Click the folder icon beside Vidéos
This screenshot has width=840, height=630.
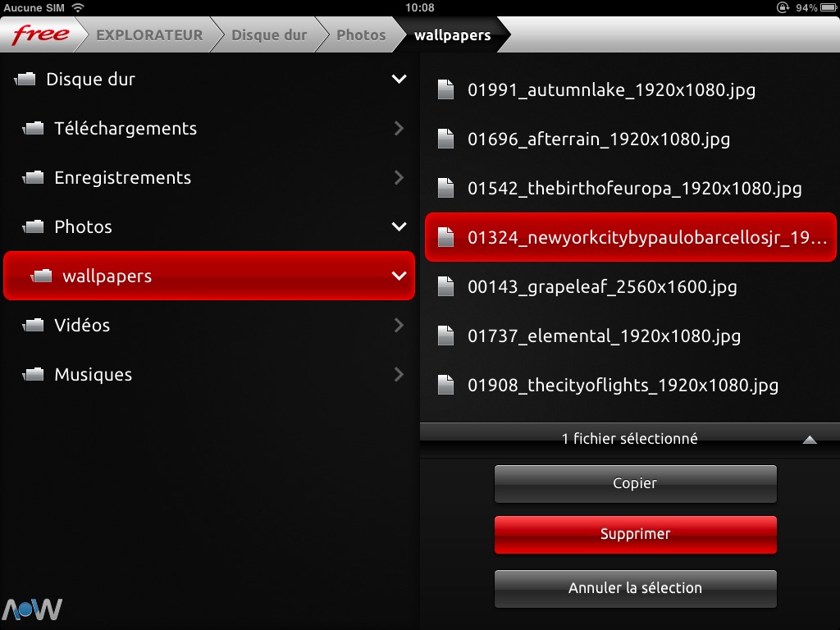(x=34, y=326)
